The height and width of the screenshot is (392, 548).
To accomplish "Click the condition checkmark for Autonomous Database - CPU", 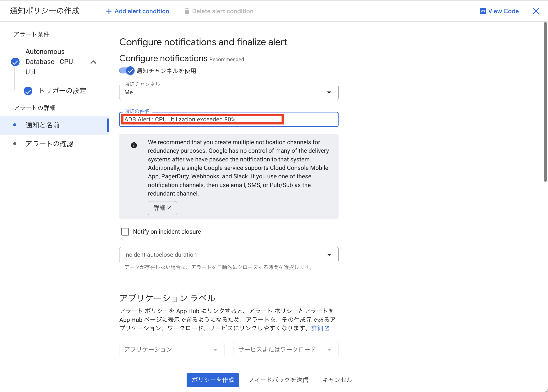I will tap(15, 62).
